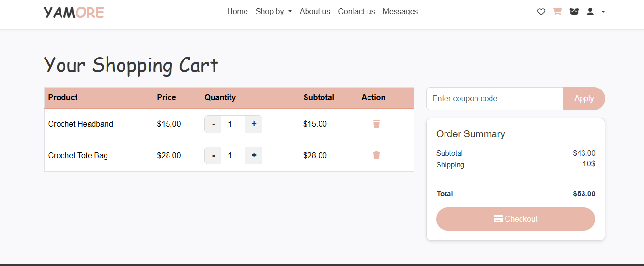The height and width of the screenshot is (266, 644).
Task: Go to the Home page
Action: coord(237,12)
